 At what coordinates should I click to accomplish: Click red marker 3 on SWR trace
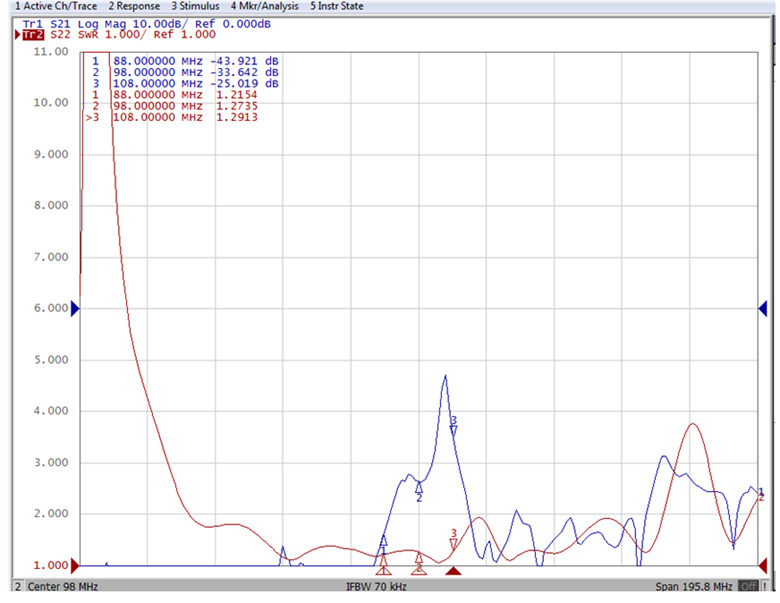(x=453, y=542)
